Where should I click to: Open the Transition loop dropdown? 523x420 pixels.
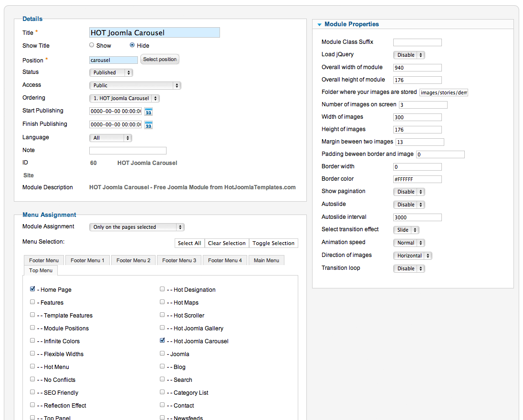[x=409, y=269]
